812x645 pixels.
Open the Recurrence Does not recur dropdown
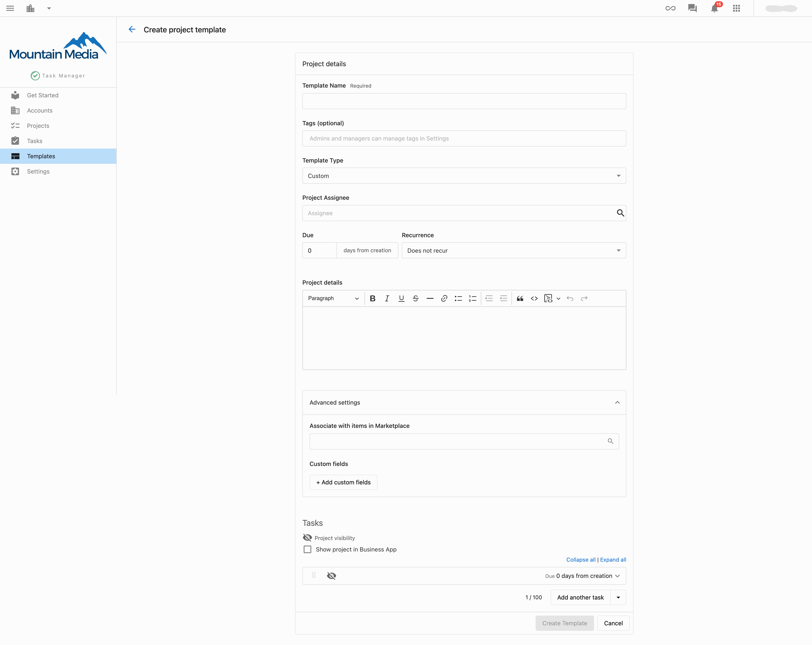click(514, 250)
